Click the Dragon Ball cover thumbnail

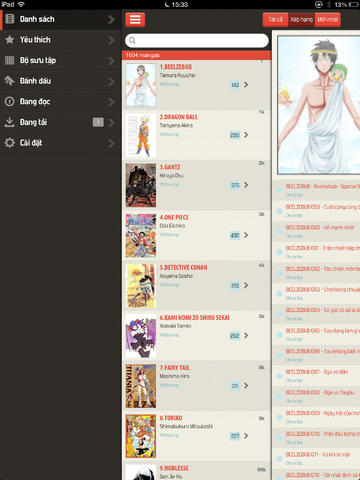(141, 135)
